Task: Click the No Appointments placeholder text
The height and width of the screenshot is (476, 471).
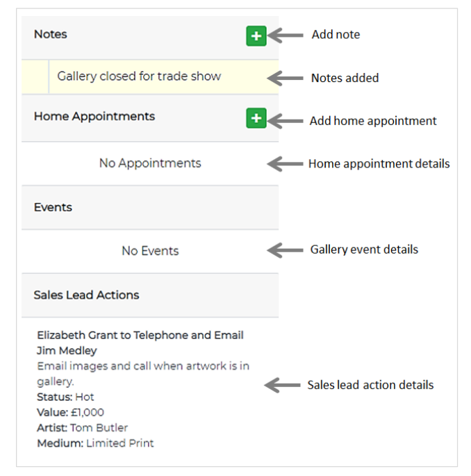Action: pyautogui.click(x=150, y=163)
